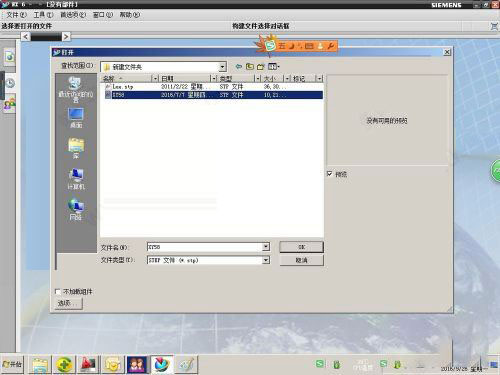Image resolution: width=500 pixels, height=375 pixels.
Task: Open Type column header dropdown arrow
Action: (258, 79)
